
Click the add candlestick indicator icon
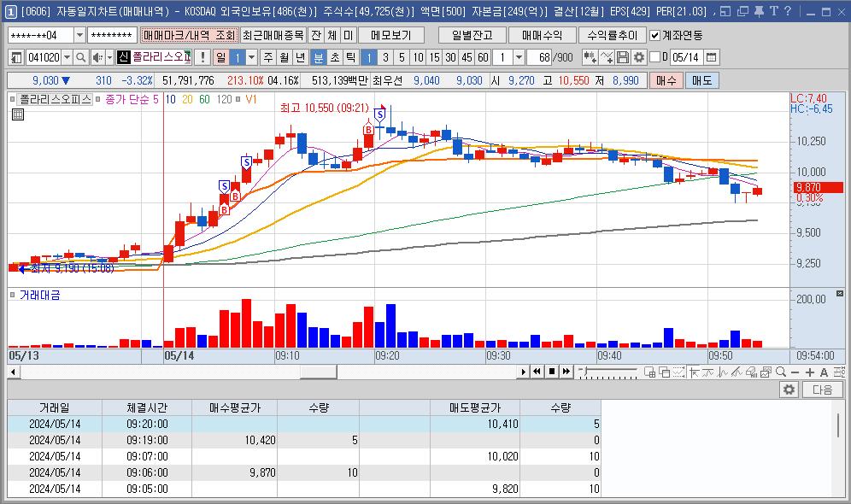point(590,57)
